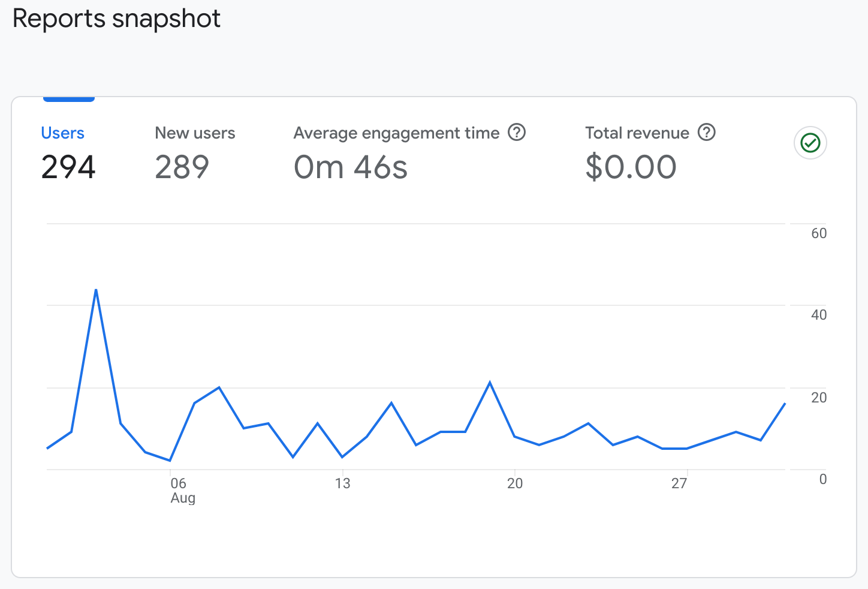Viewport: 868px width, 589px height.
Task: Select the Total revenue metric tab
Action: pyautogui.click(x=637, y=133)
